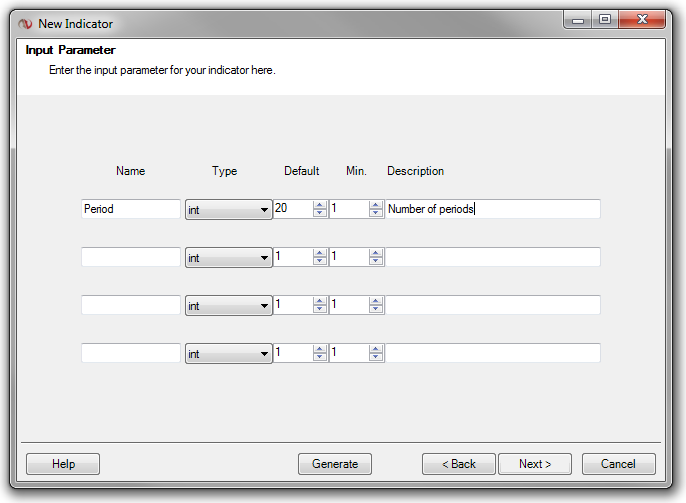
Task: Go to the next wizard page
Action: (535, 464)
